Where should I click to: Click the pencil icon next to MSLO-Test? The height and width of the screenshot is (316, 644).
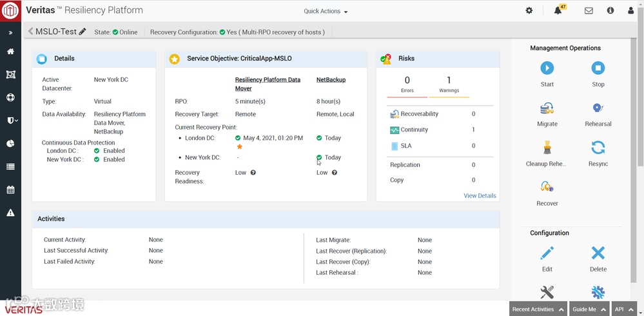(83, 32)
